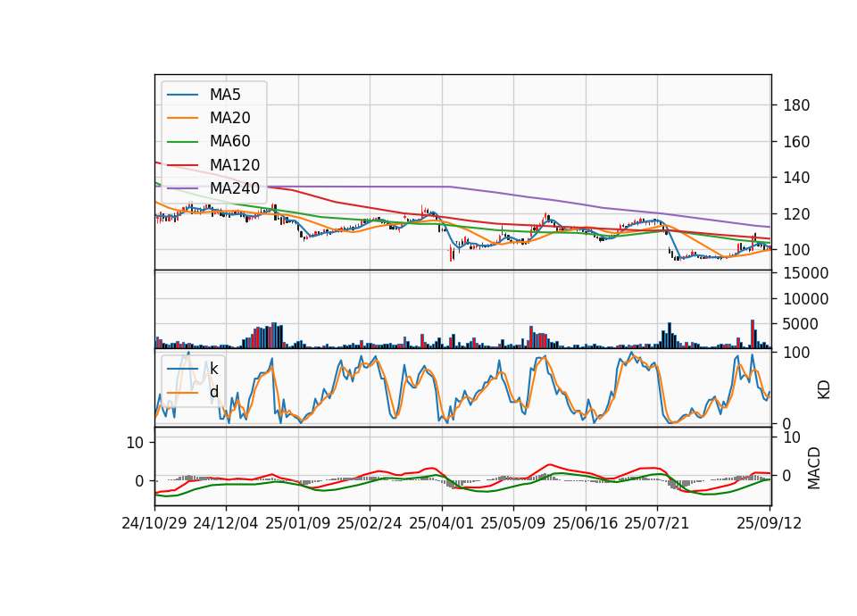Image resolution: width=857 pixels, height=616 pixels.
Task: Click the purple MA240 legend line sample
Action: coord(182,188)
